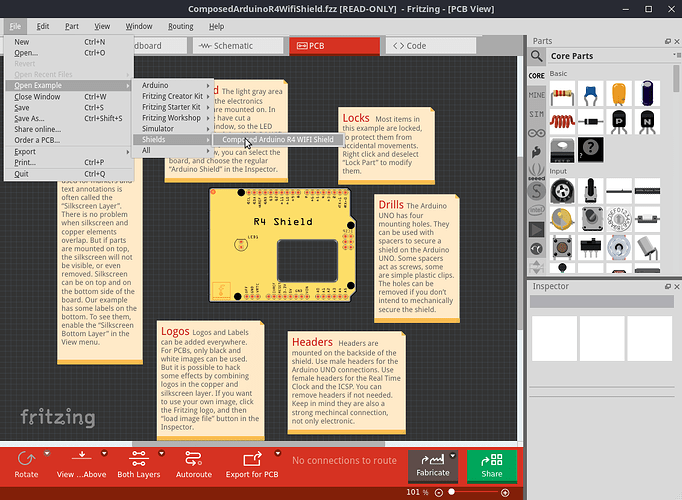Open the Seeed parts bin
This screenshot has width=682, height=500.
point(537,171)
